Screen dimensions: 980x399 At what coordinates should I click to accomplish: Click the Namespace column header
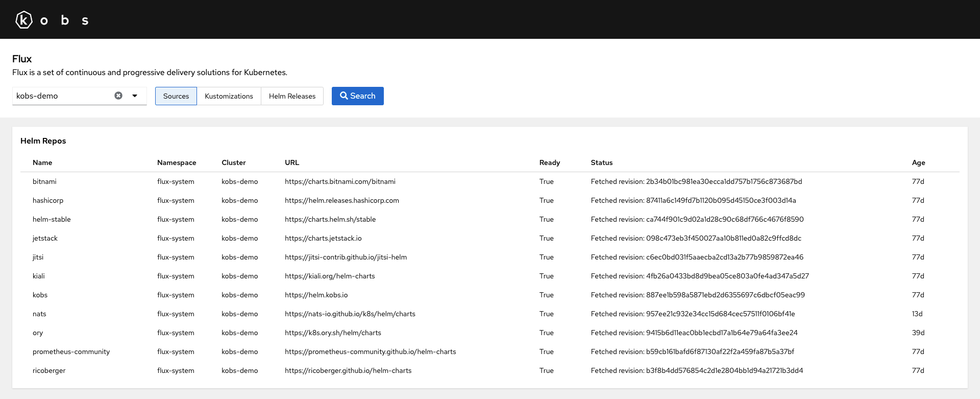177,162
